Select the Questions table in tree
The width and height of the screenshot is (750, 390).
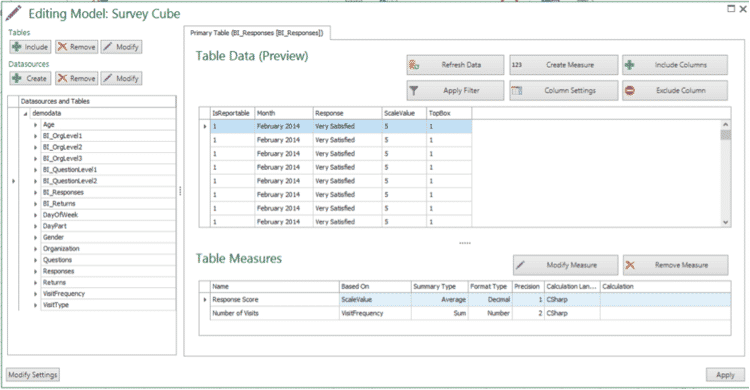(57, 260)
